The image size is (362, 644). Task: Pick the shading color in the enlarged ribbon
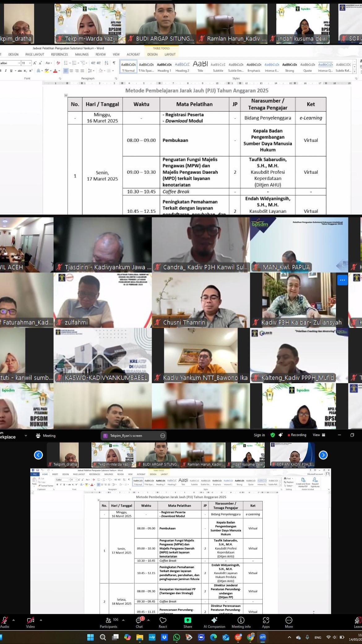100,71
